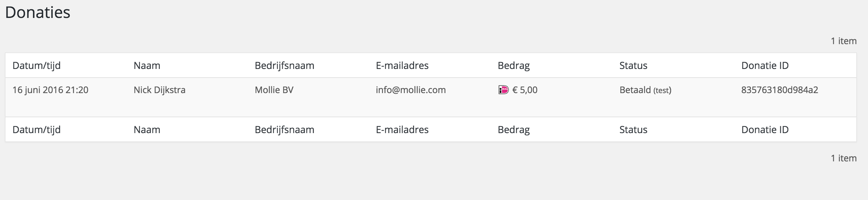Click top Bedrijfsnaam column header
Screen dimensions: 868x200
coord(284,66)
